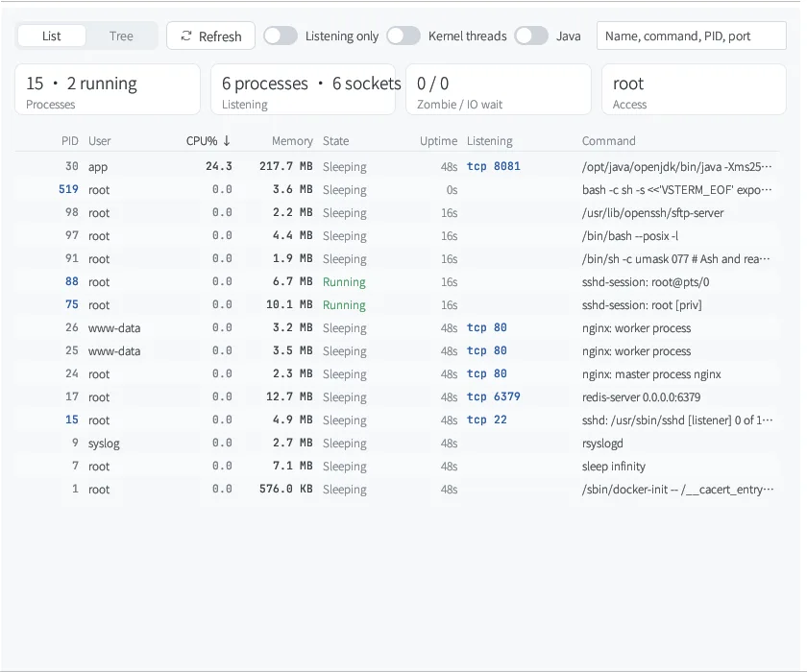The height and width of the screenshot is (672, 807).
Task: Sort by the Memory column header
Action: click(x=292, y=141)
